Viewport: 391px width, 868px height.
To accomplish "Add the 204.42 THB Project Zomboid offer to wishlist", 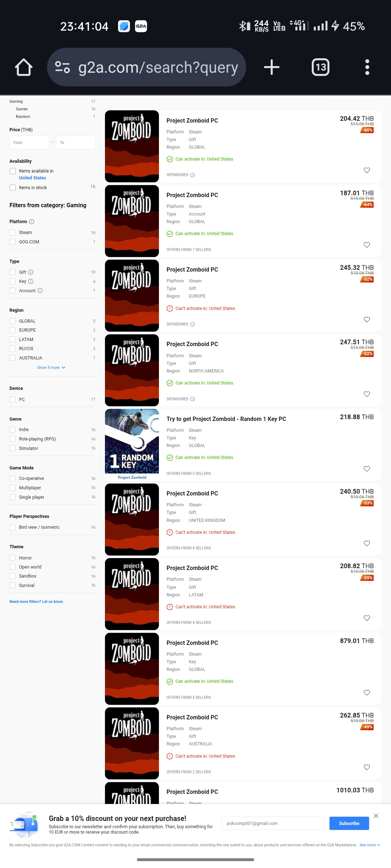I will pyautogui.click(x=367, y=170).
